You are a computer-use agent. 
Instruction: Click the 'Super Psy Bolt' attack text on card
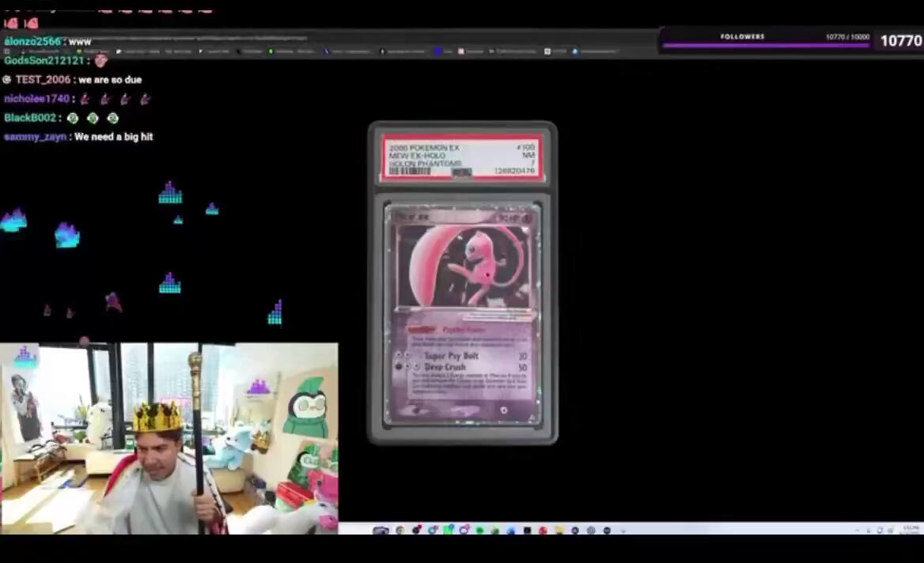tap(452, 356)
